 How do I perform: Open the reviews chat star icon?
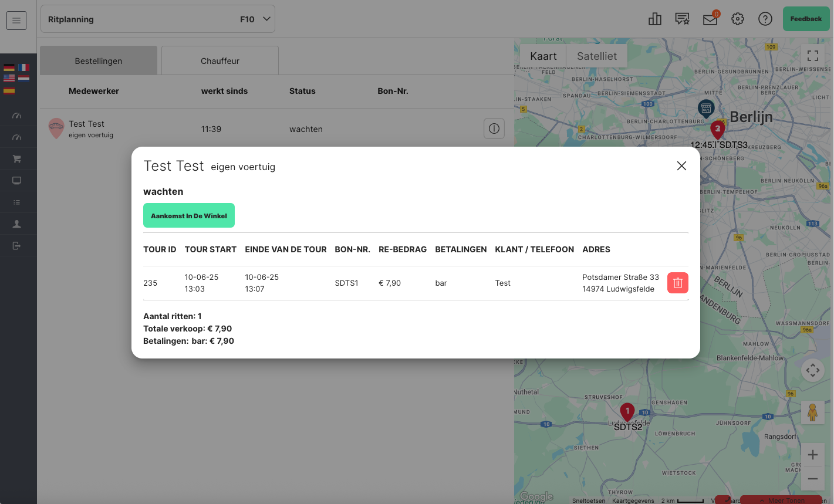(682, 19)
